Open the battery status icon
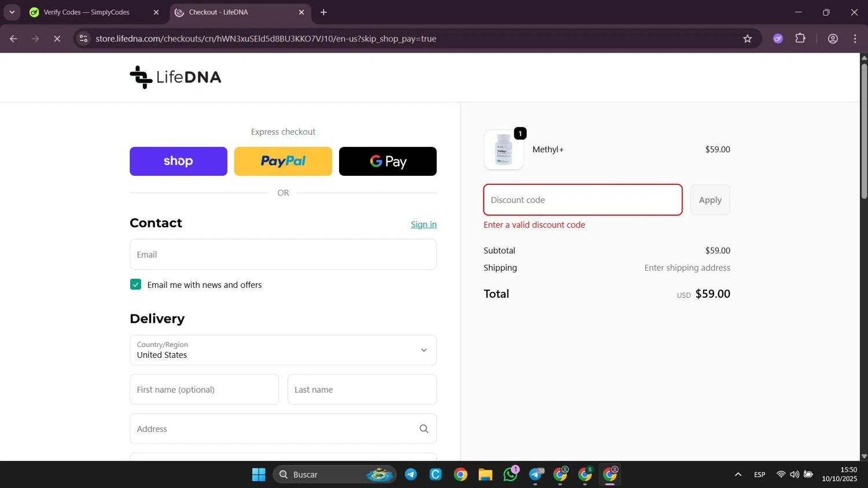The height and width of the screenshot is (488, 868). coord(808,475)
